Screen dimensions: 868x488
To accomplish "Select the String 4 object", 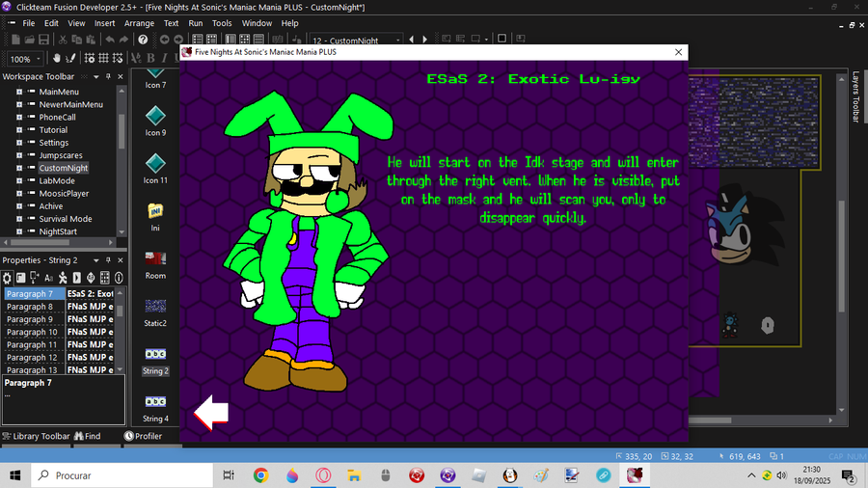I will coord(155,408).
